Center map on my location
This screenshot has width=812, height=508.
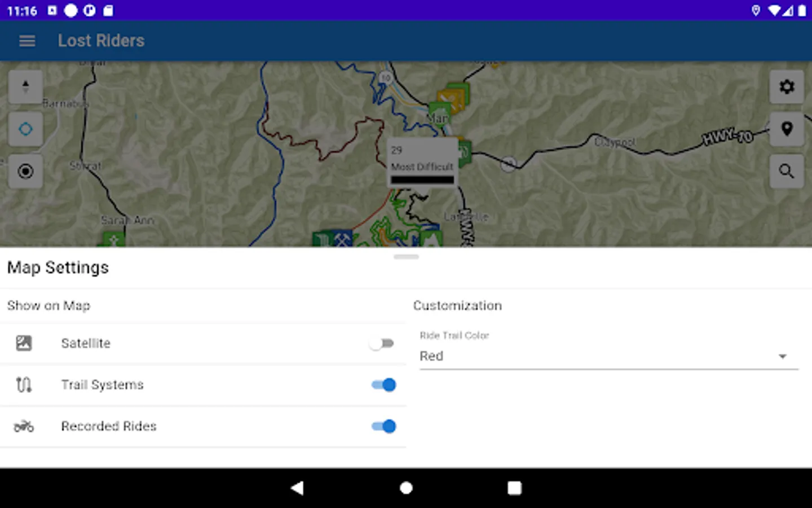coord(25,129)
